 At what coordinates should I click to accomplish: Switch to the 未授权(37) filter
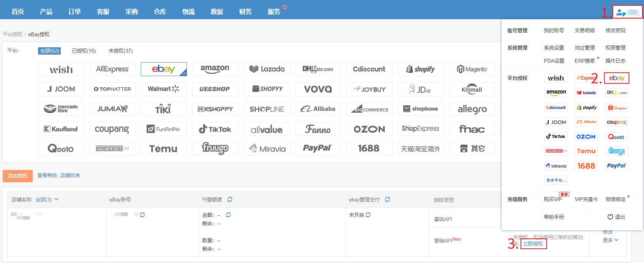(x=120, y=51)
